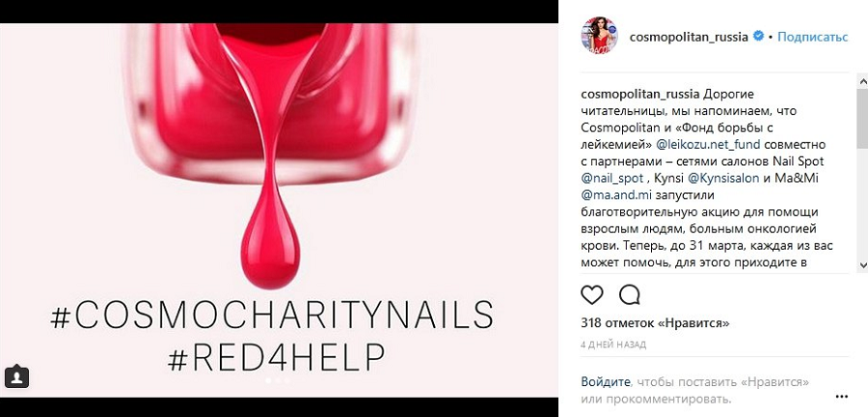Open the @leikozu.net_fund mention

click(x=708, y=145)
